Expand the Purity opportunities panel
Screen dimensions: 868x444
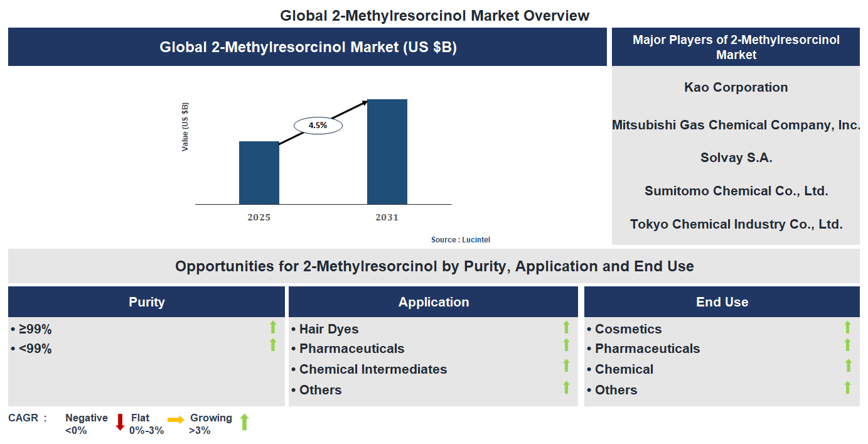[x=146, y=301]
